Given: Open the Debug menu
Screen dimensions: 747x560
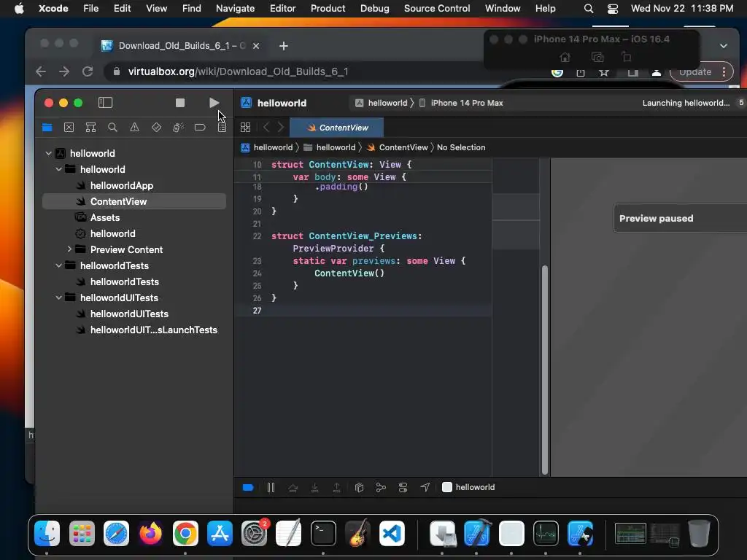Looking at the screenshot, I should coord(374,9).
